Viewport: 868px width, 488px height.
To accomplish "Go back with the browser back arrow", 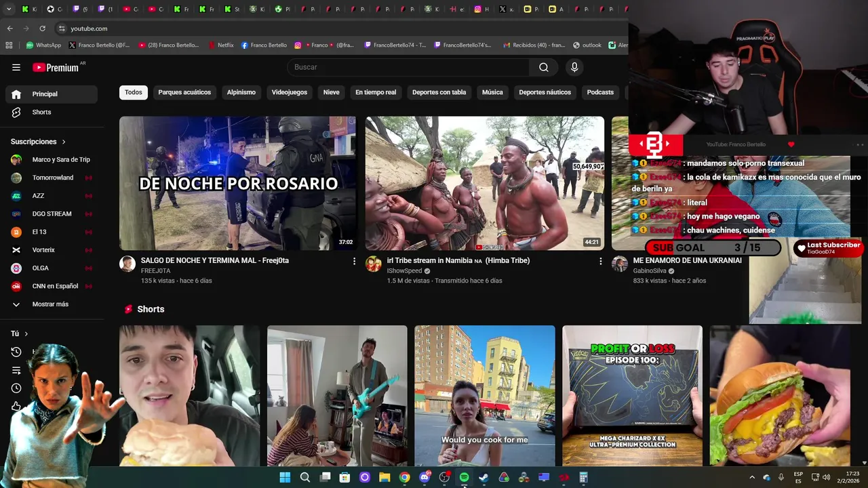I will point(9,28).
